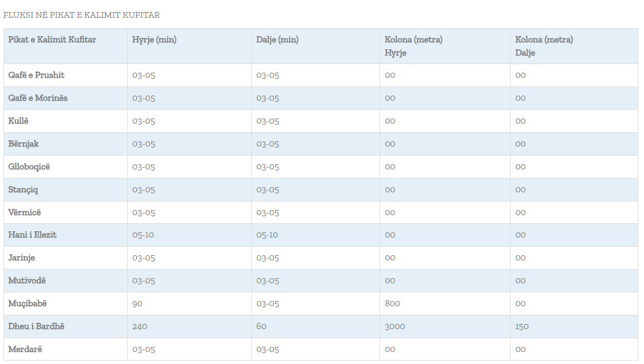Click the Dalje (min) column header
Image resolution: width=644 pixels, height=364 pixels.
(277, 40)
